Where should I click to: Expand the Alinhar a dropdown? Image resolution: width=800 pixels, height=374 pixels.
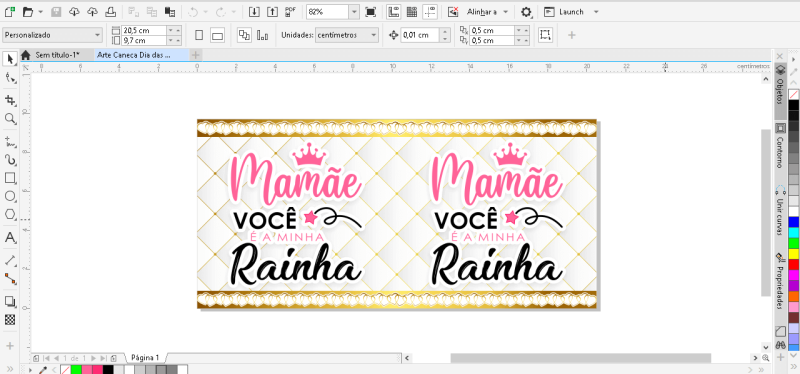(x=505, y=12)
